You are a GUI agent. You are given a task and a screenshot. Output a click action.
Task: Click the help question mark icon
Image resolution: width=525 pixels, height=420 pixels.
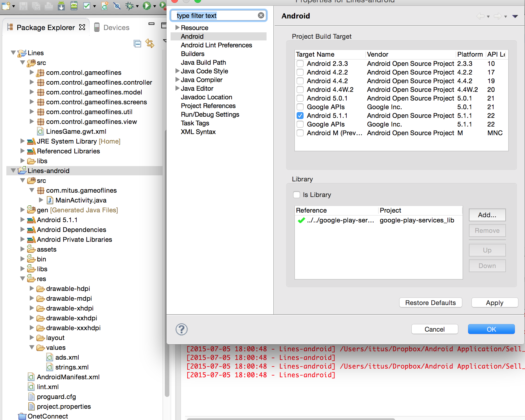tap(182, 329)
